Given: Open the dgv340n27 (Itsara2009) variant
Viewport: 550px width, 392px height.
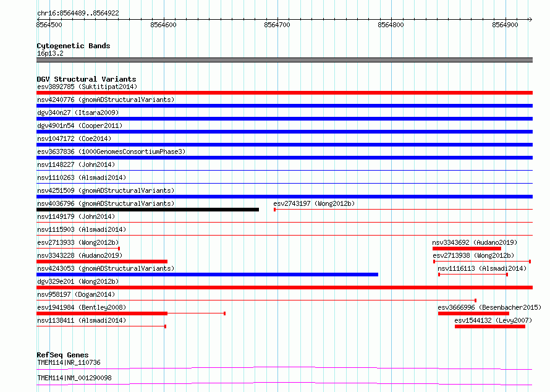Looking at the screenshot, I should [78, 113].
